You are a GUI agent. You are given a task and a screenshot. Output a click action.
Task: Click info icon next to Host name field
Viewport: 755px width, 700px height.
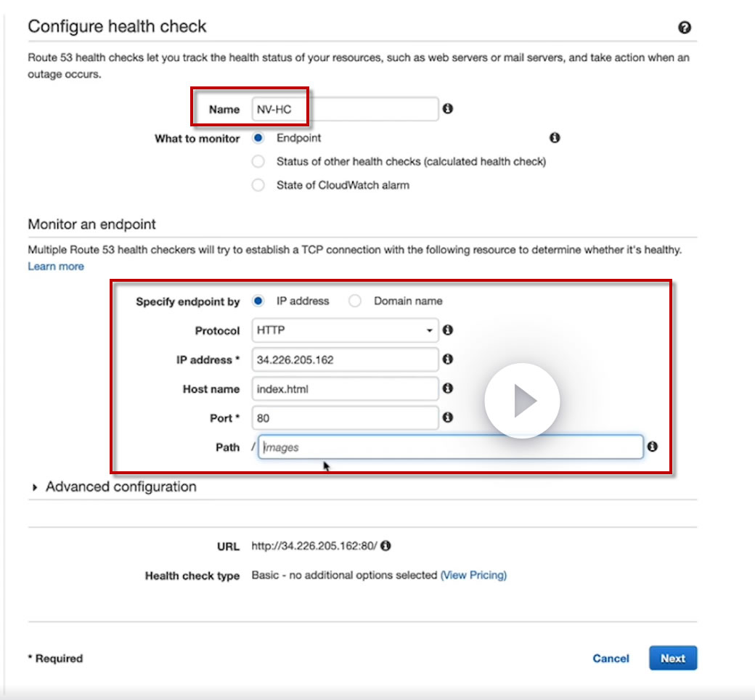[x=448, y=388]
